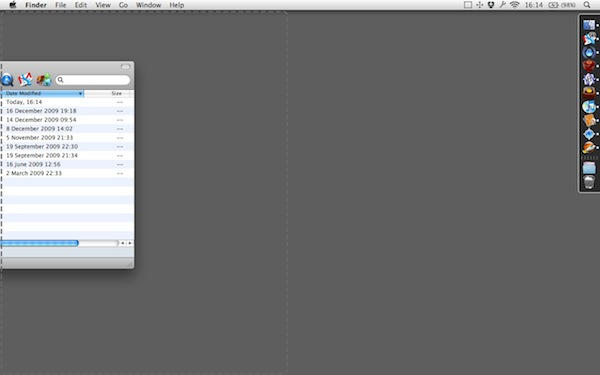Open the Mail app in the Dock
Screen dimensions: 600x375
tap(589, 39)
